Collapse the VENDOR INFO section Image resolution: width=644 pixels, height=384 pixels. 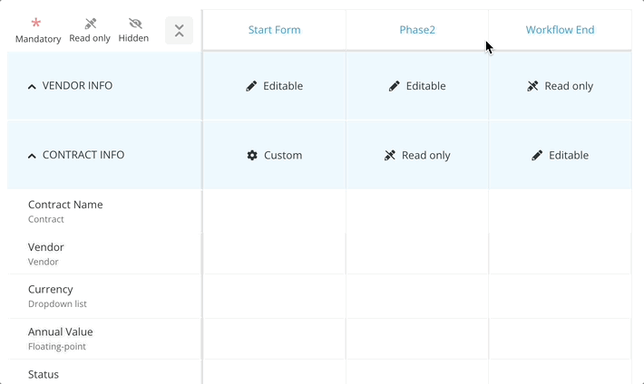coord(32,86)
